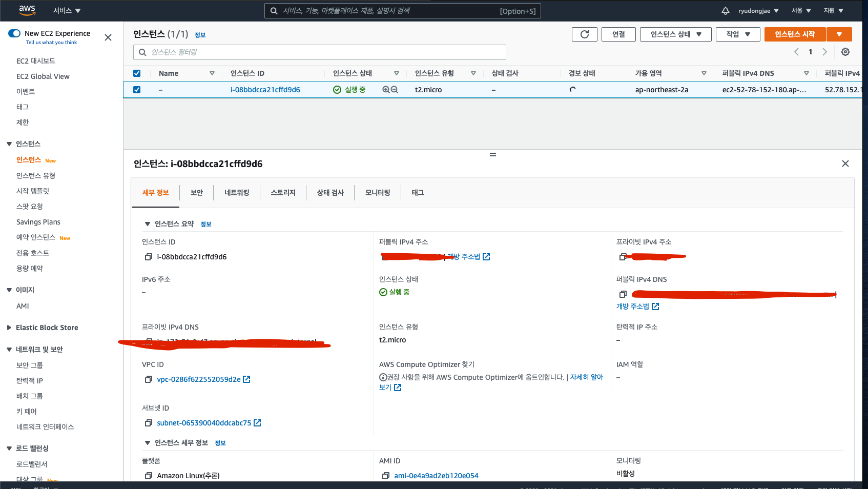Collapse the 인스턴스 요약 section
Screen dimensions: 868x489
[148, 224]
